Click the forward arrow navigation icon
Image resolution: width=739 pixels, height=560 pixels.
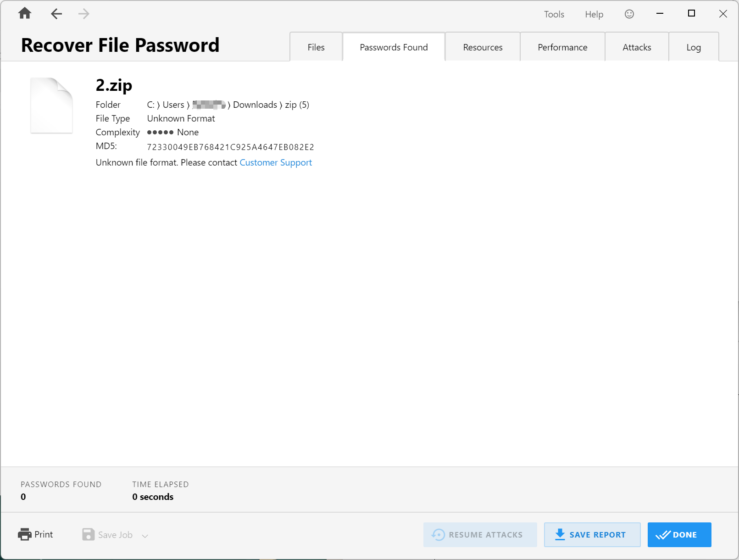coord(83,14)
